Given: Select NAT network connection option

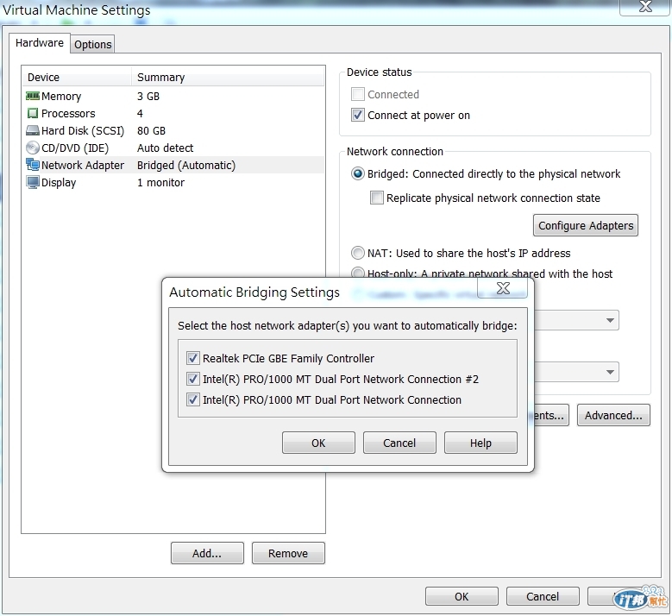Looking at the screenshot, I should click(357, 253).
